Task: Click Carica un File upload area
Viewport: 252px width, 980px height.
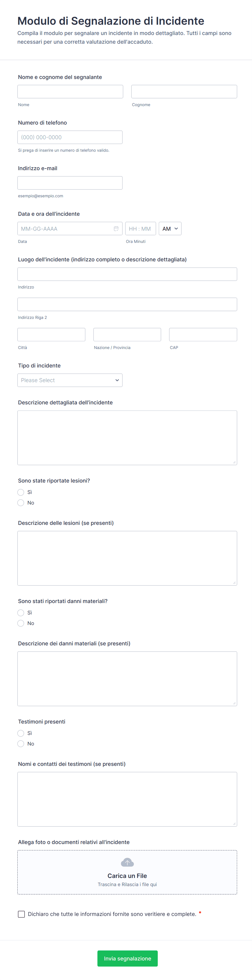Action: (x=127, y=876)
